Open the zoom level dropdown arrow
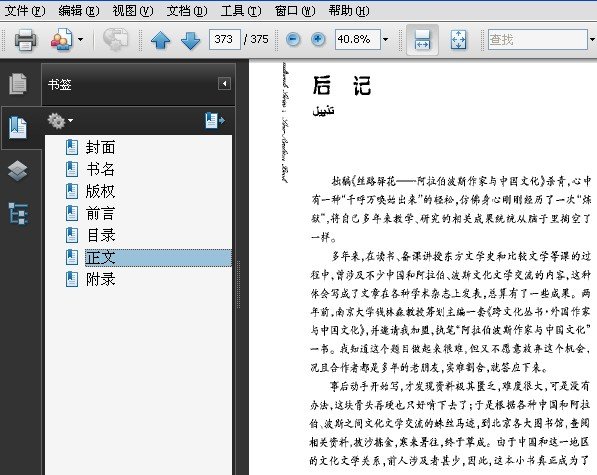 [x=385, y=39]
